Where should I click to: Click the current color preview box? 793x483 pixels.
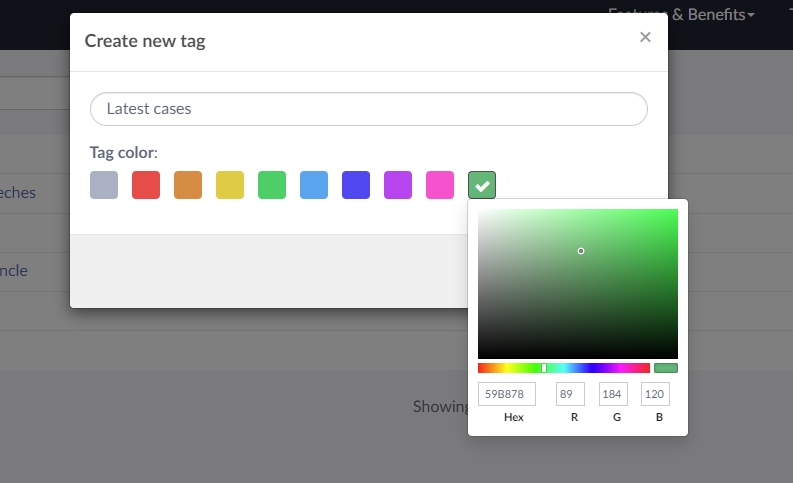click(x=666, y=368)
